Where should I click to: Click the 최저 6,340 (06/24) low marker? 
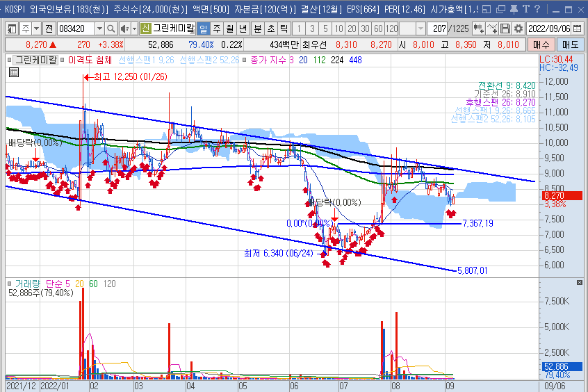click(279, 253)
